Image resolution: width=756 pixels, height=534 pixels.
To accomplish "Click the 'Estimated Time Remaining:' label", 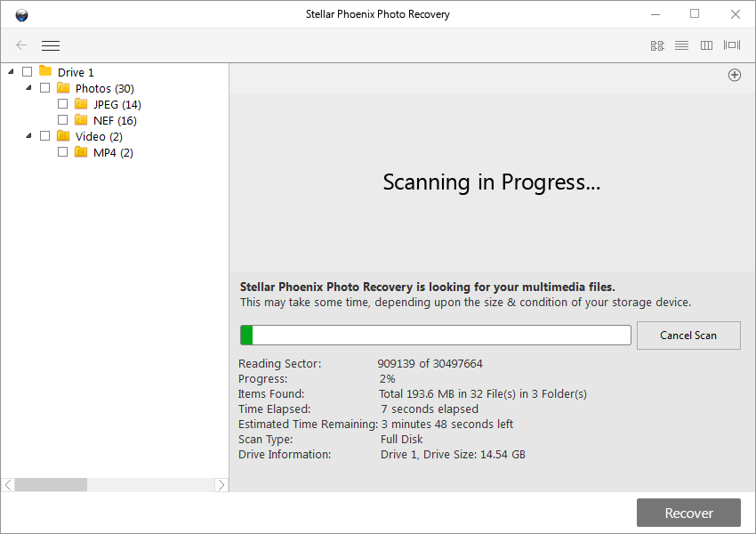I will point(308,424).
